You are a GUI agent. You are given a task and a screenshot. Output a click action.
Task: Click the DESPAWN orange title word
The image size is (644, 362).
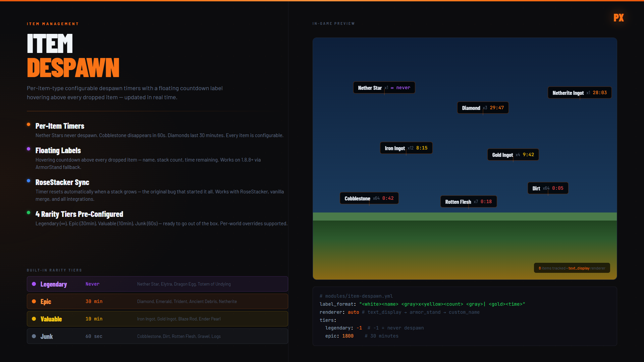point(73,68)
